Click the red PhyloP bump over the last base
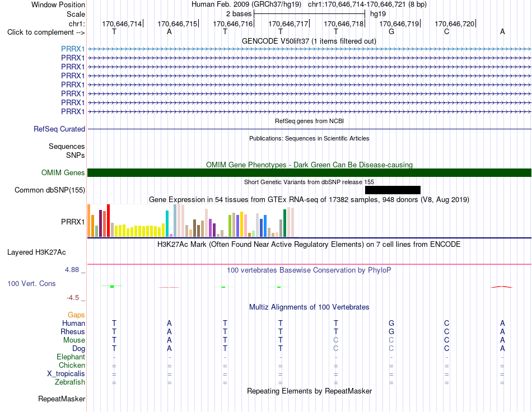Screen dimensions: 532x412 (x=502, y=287)
